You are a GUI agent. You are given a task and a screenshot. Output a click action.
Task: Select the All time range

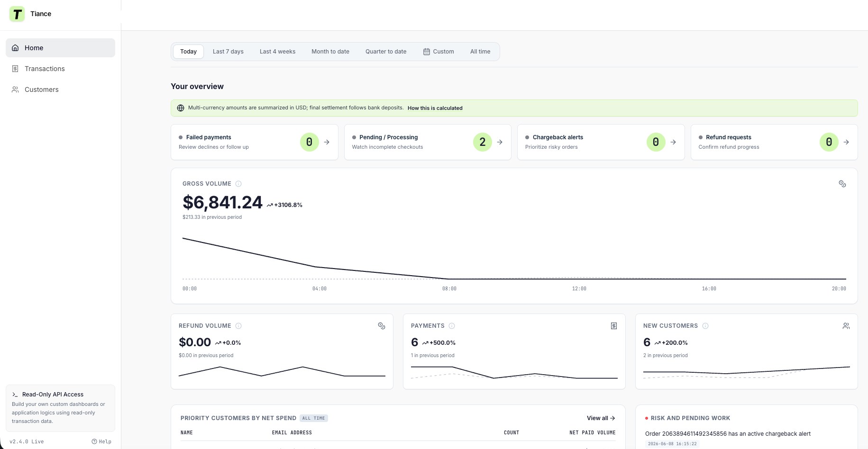click(x=480, y=52)
